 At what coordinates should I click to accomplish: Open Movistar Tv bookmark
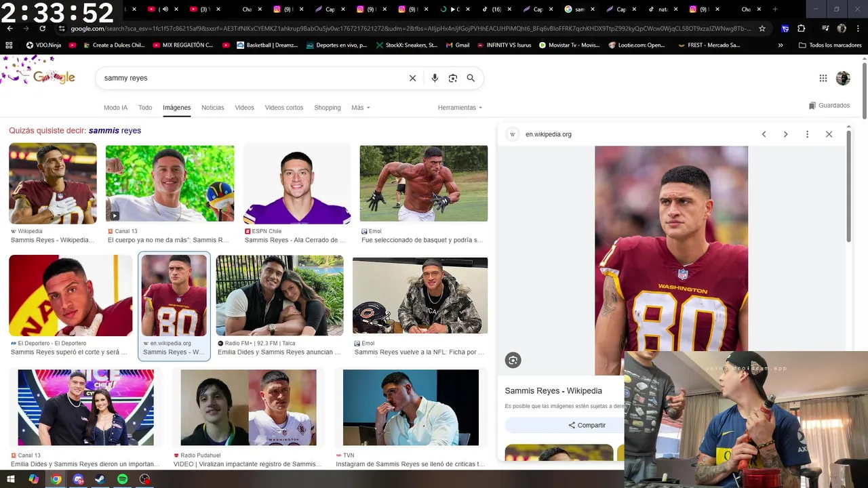(x=569, y=45)
